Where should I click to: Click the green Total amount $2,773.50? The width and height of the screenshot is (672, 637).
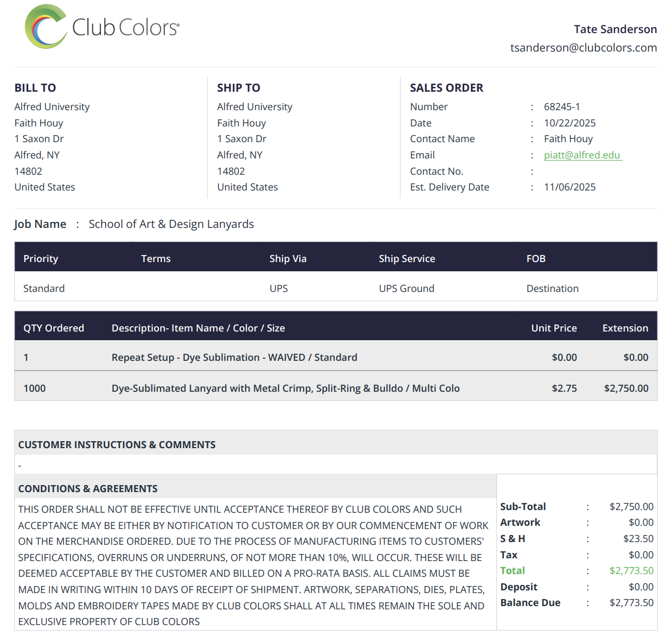[x=631, y=571]
